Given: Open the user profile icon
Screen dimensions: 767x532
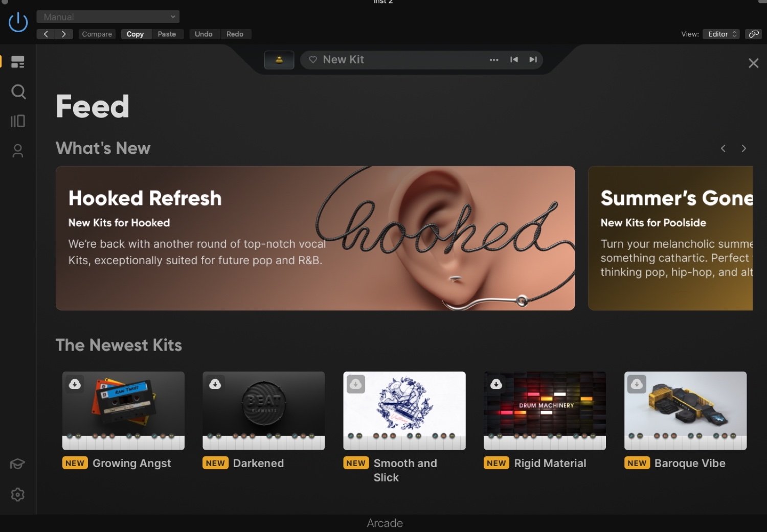Looking at the screenshot, I should pyautogui.click(x=18, y=151).
